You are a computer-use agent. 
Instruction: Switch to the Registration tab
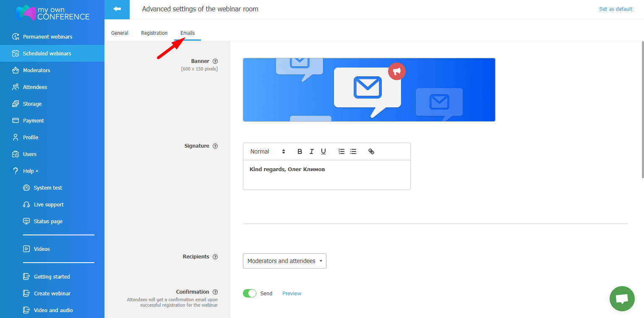click(154, 33)
